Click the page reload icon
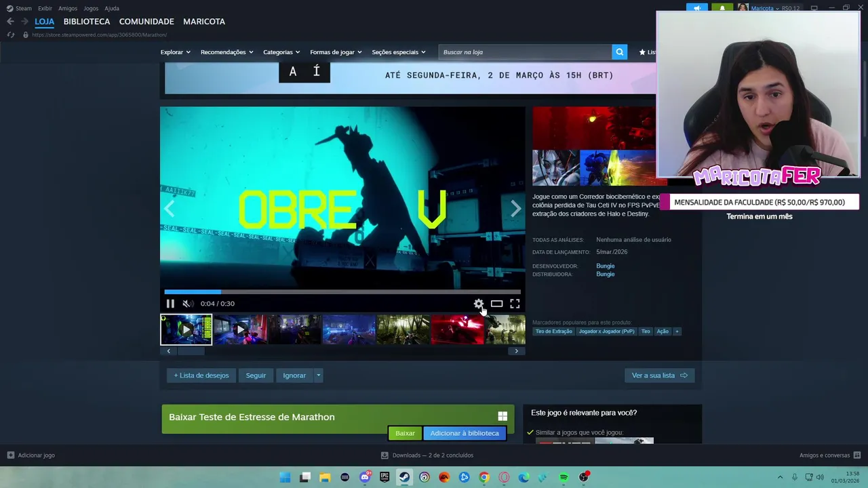868x488 pixels. (10, 35)
